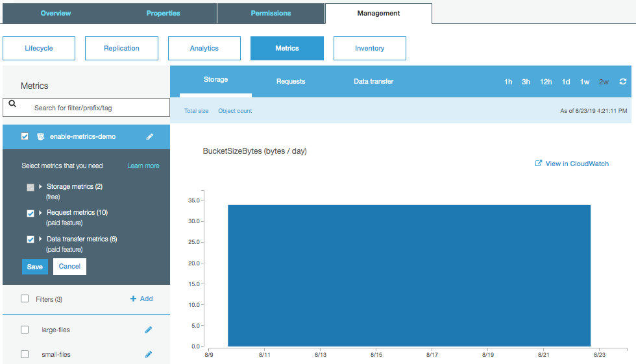Click the Add filter link

coord(146,298)
